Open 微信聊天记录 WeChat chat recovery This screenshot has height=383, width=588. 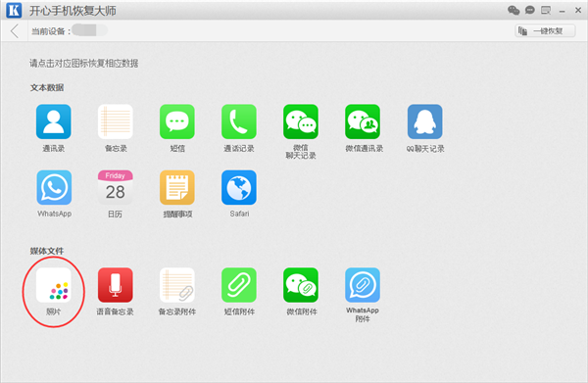click(301, 121)
